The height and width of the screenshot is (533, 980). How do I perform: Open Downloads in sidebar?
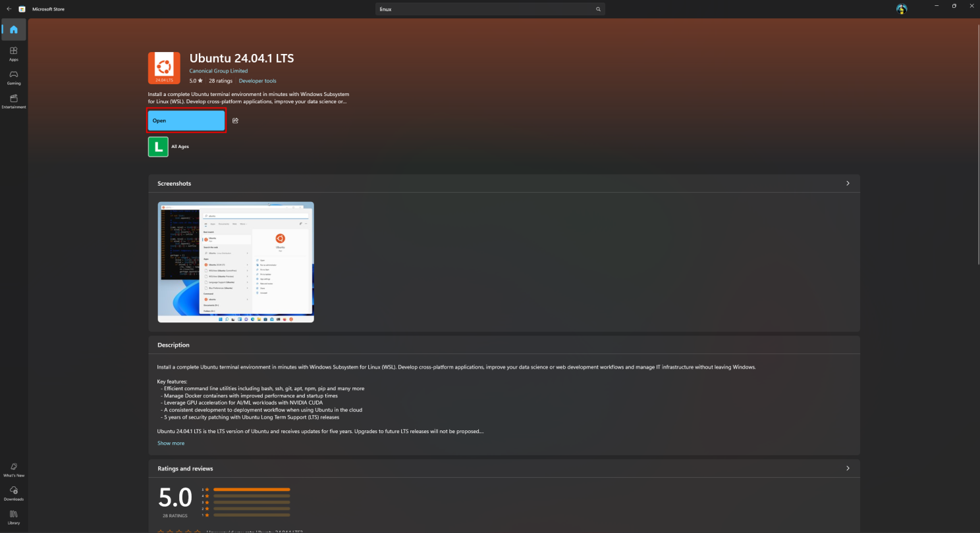[14, 494]
